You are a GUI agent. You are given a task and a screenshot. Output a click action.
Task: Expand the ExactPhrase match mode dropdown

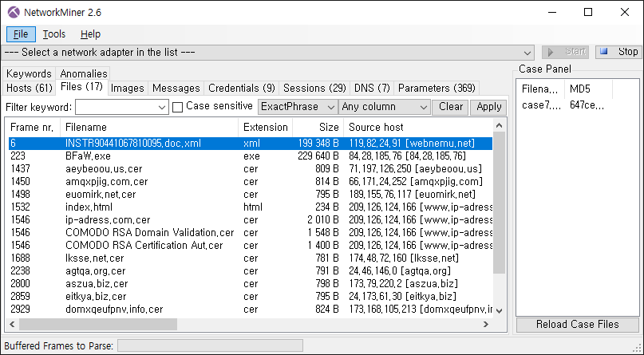(298, 107)
